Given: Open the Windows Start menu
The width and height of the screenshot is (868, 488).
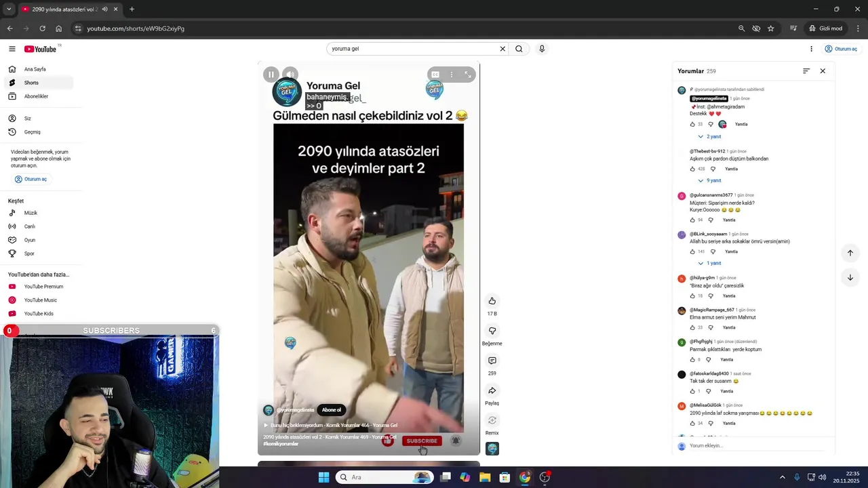Looking at the screenshot, I should pos(324,477).
